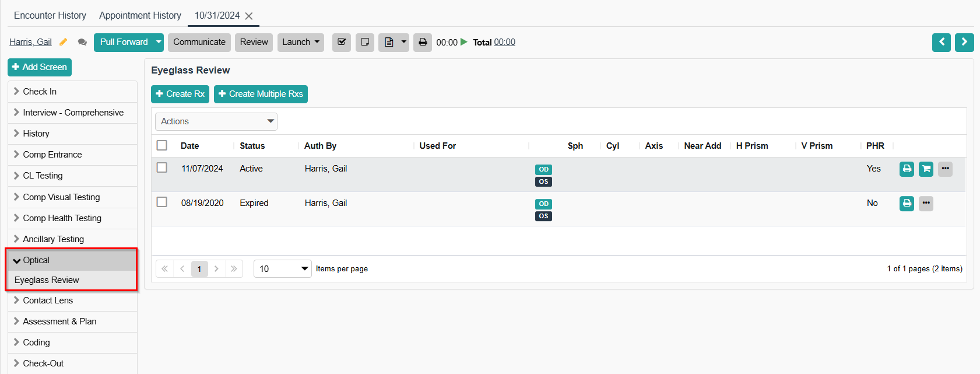Click the shopping cart icon for active Rx

tap(926, 169)
